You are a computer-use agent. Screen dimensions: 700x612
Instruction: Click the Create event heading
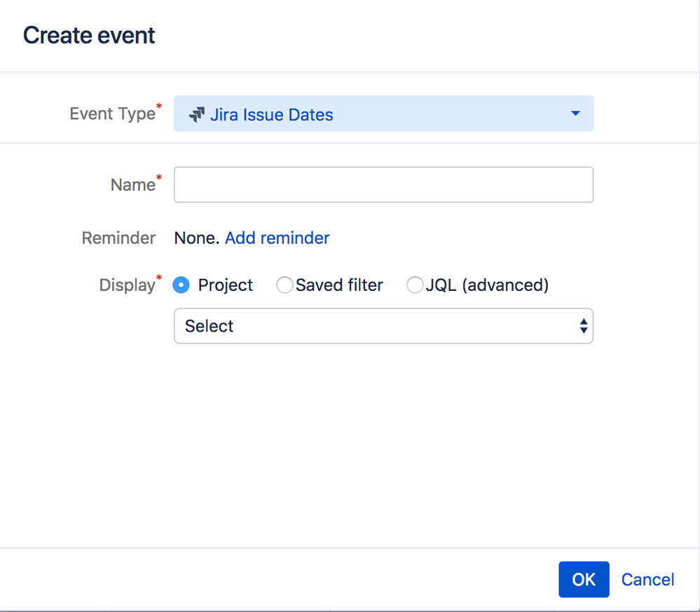click(89, 35)
